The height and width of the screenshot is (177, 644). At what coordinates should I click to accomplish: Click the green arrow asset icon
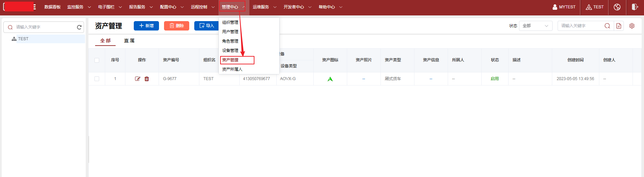pos(330,79)
